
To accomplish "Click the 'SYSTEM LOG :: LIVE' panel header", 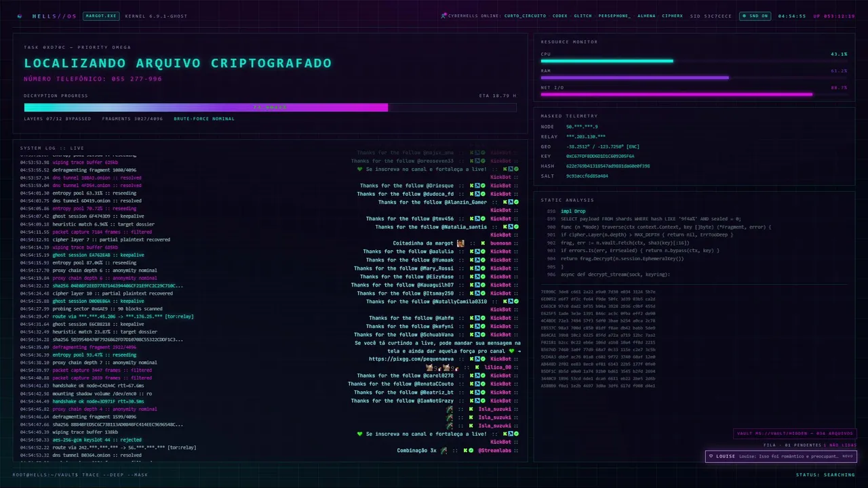I will tap(52, 148).
